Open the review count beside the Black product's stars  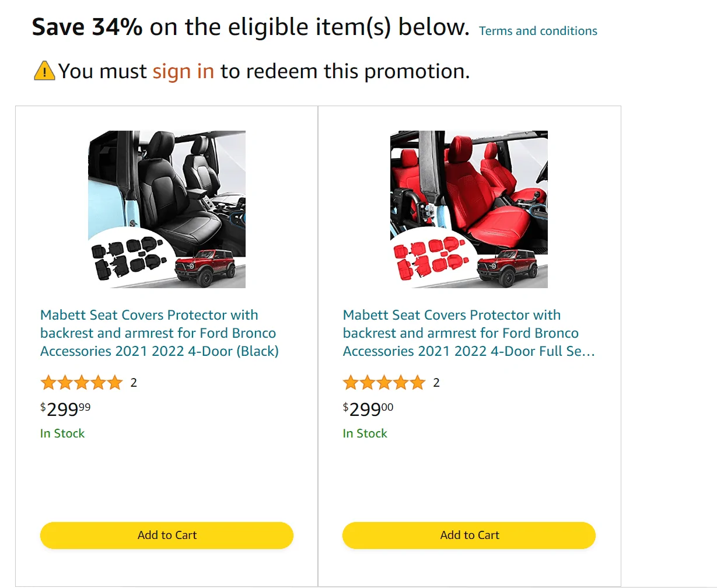point(134,383)
